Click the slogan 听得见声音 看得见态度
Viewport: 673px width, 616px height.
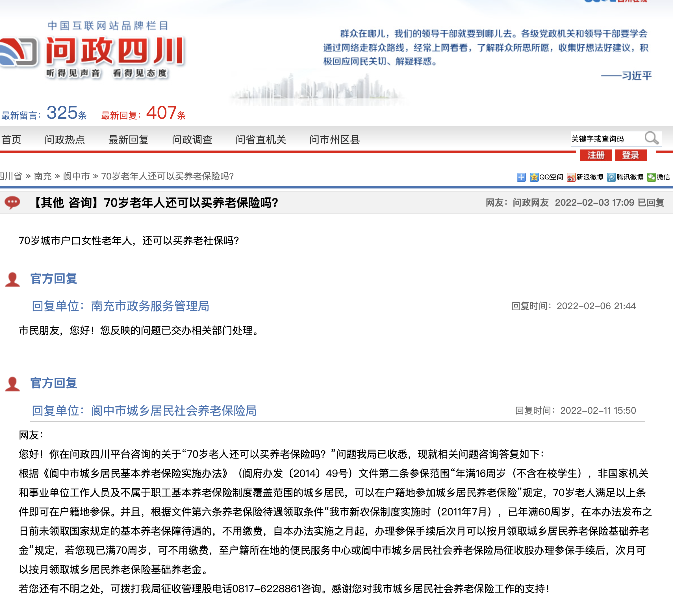107,73
